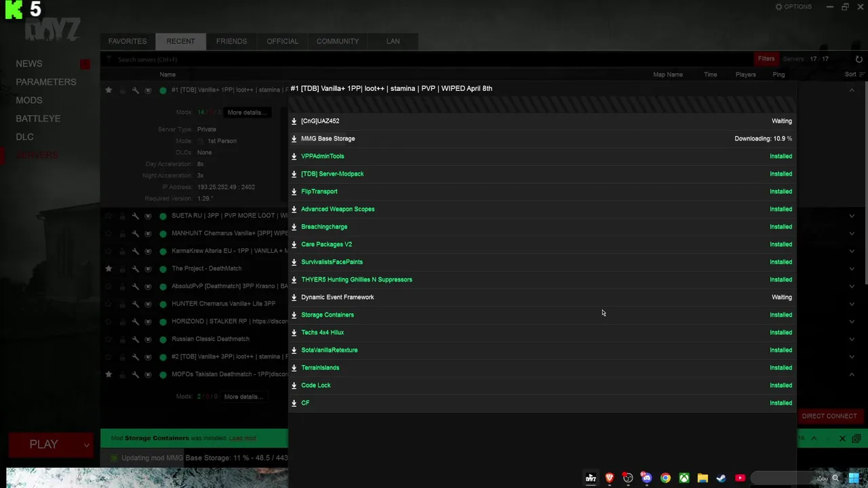Collapse the #1 [TDB] Vanilla+ server details chevron
Screen dimensions: 868x488
(x=852, y=89)
